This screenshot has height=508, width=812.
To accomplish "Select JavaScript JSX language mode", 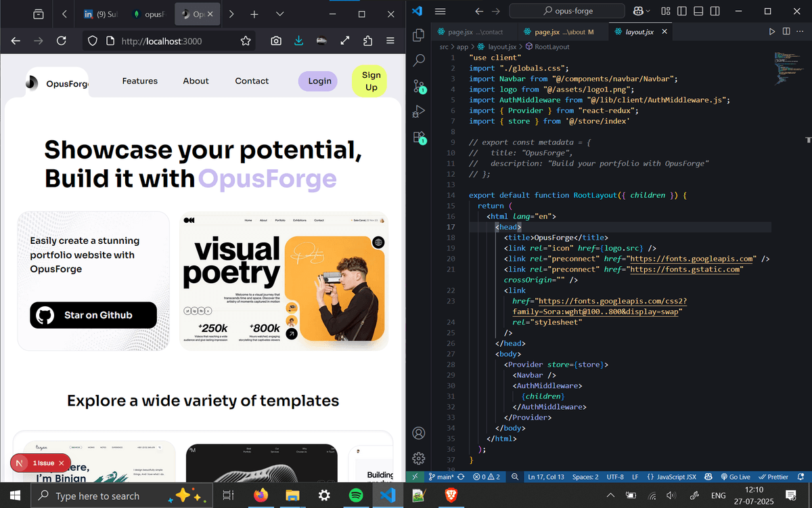I will [x=672, y=477].
